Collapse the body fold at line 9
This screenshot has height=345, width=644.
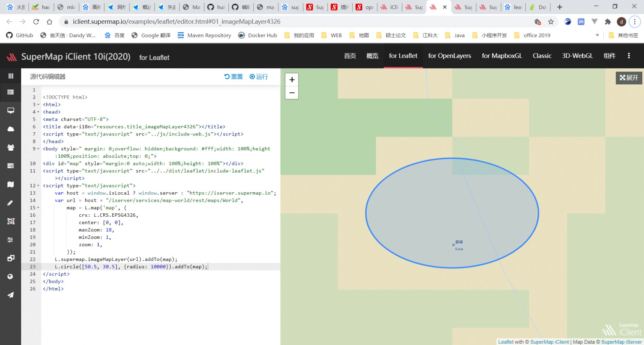[38, 149]
